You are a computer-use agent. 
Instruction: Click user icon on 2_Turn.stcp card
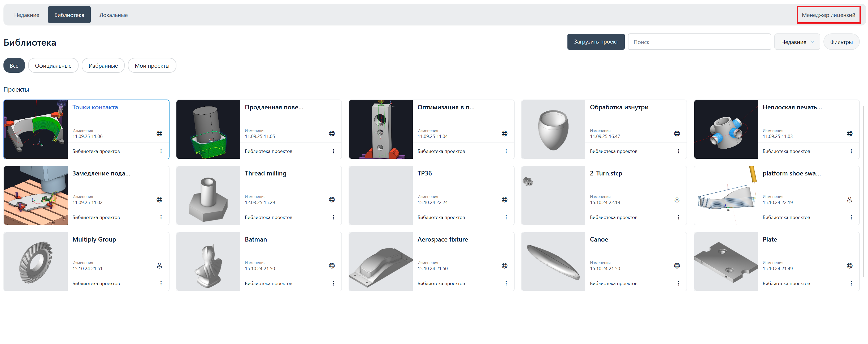click(x=677, y=200)
